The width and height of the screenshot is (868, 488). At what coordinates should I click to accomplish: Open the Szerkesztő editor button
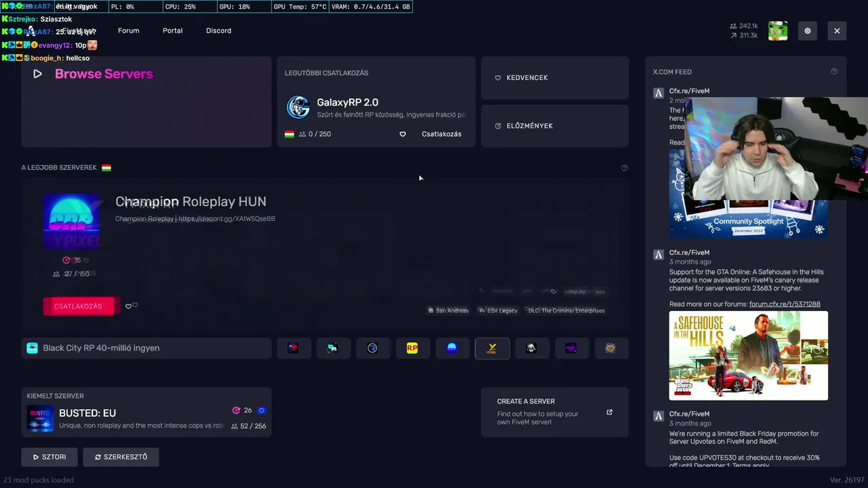(x=121, y=457)
